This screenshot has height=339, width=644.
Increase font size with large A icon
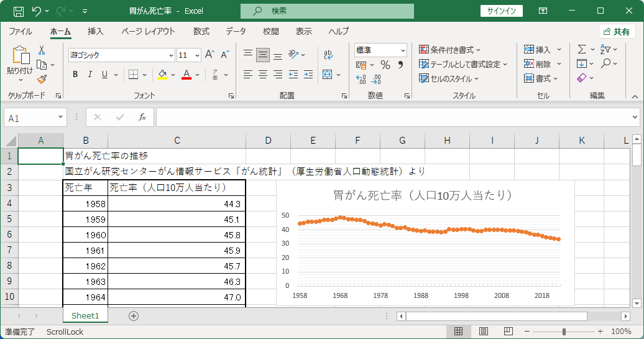tap(209, 55)
